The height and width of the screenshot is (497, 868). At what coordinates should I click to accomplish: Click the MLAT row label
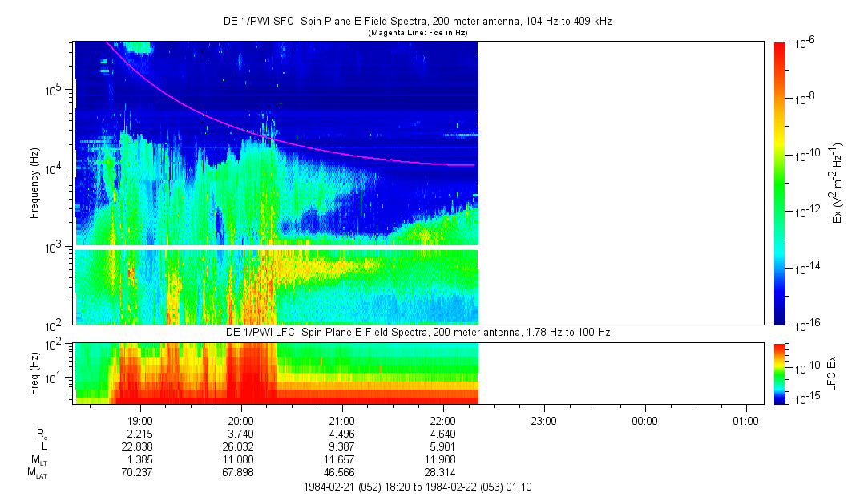point(38,473)
